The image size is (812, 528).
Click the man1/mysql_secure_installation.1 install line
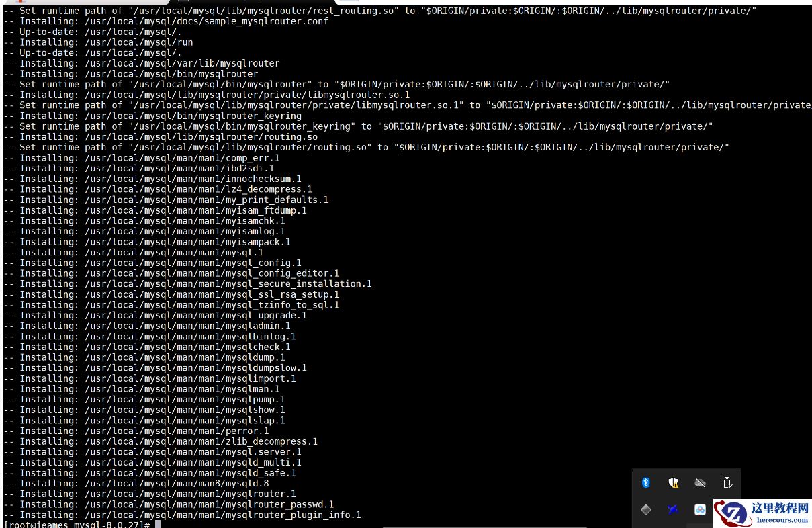point(187,283)
